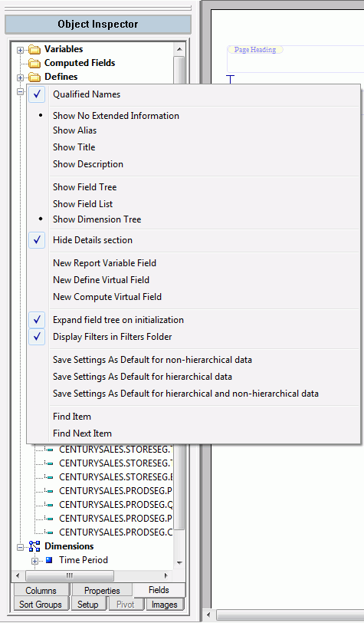Click the blue Time Period dimension icon
This screenshot has width=364, height=623.
pos(49,560)
